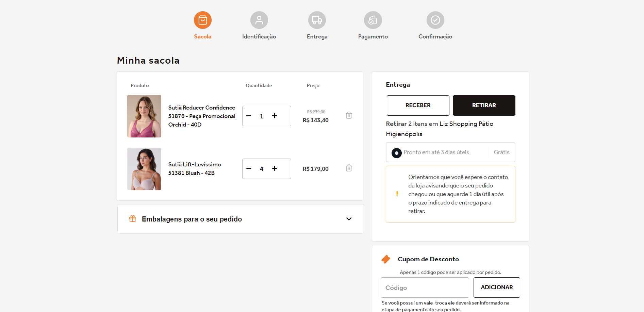This screenshot has width=644, height=312.
Task: Remove Sutiã Lift-Levíssimo using trash icon
Action: pos(349,168)
